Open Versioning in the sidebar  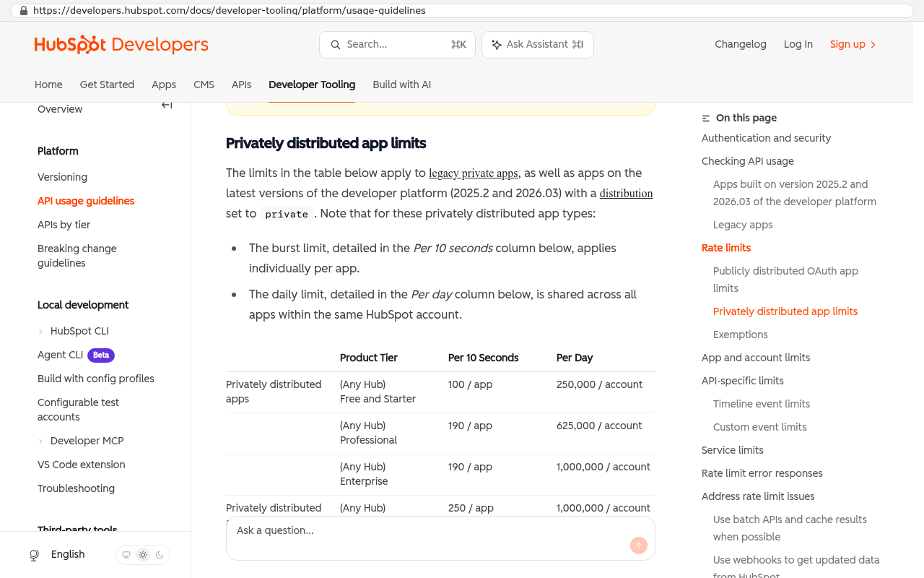point(62,177)
